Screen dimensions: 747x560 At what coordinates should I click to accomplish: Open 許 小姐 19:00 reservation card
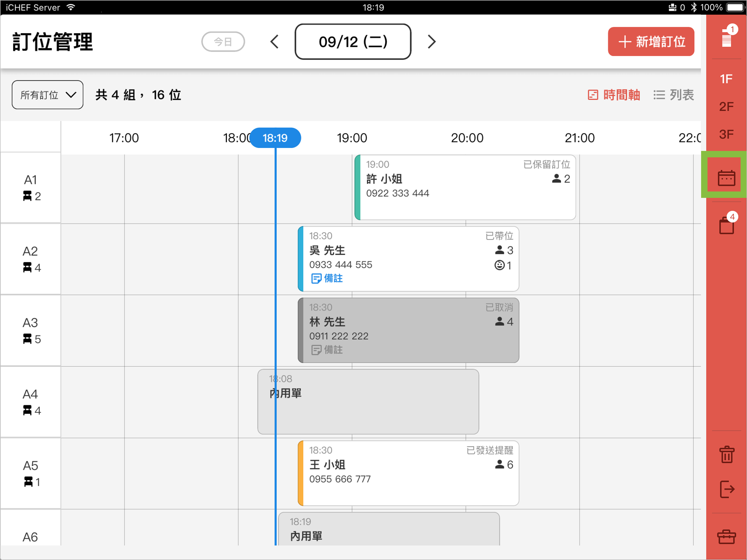click(465, 188)
